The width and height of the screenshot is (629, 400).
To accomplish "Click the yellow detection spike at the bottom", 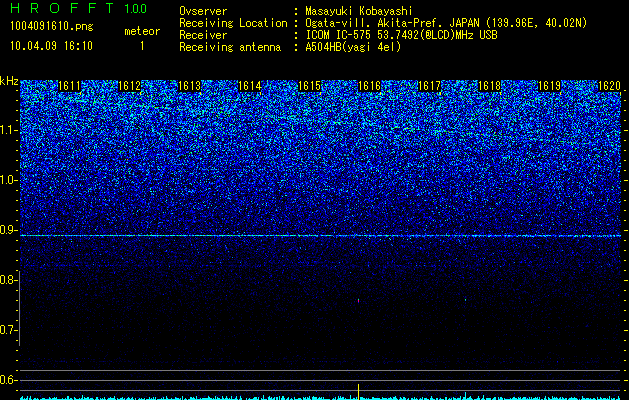I will point(358,391).
